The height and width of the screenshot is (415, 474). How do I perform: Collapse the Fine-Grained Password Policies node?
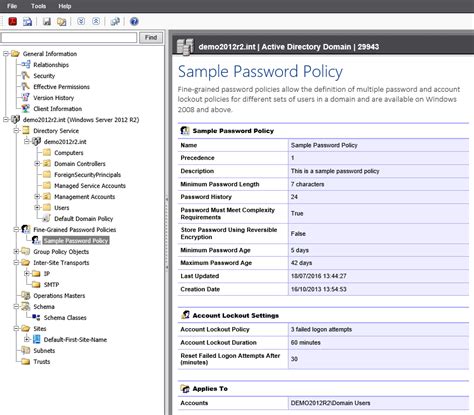(16, 230)
